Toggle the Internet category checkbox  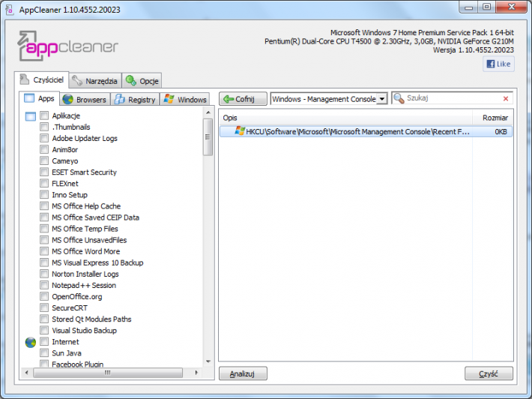(x=44, y=341)
